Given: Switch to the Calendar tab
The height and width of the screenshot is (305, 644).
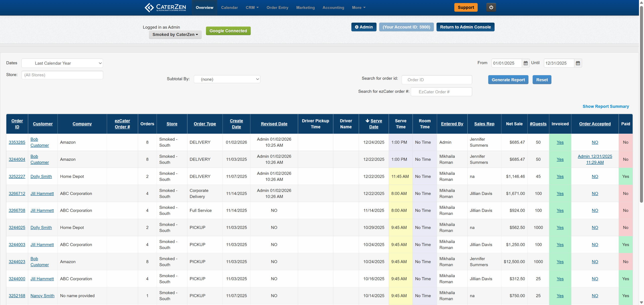Looking at the screenshot, I should [x=229, y=8].
